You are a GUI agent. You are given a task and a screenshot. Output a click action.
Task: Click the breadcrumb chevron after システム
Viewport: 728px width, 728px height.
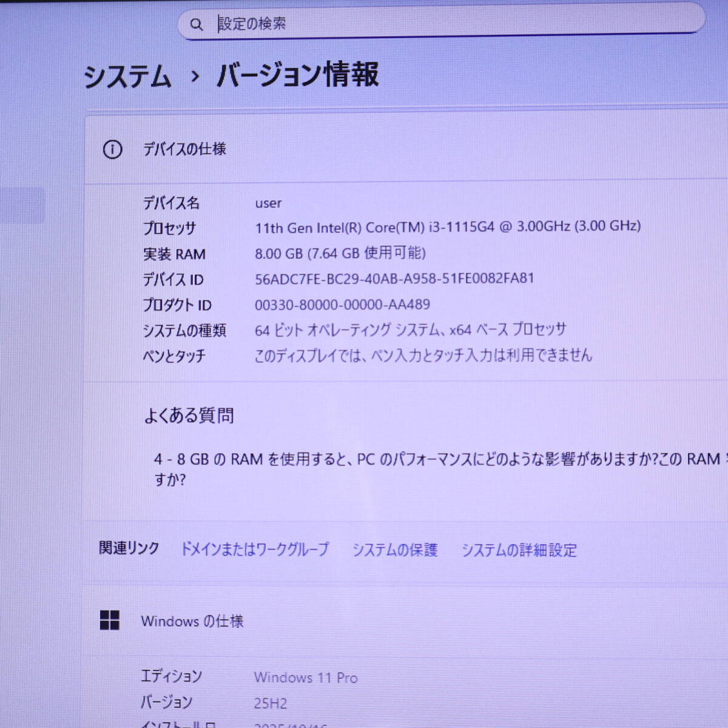(195, 77)
